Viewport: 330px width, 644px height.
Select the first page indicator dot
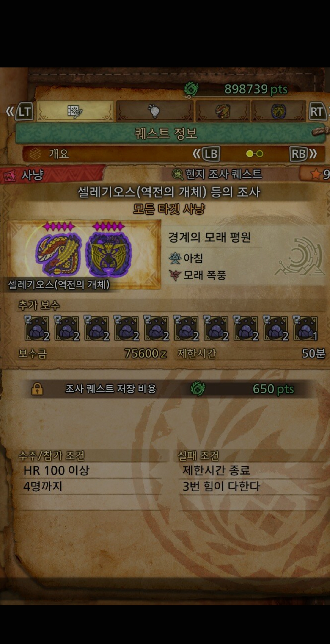click(249, 154)
